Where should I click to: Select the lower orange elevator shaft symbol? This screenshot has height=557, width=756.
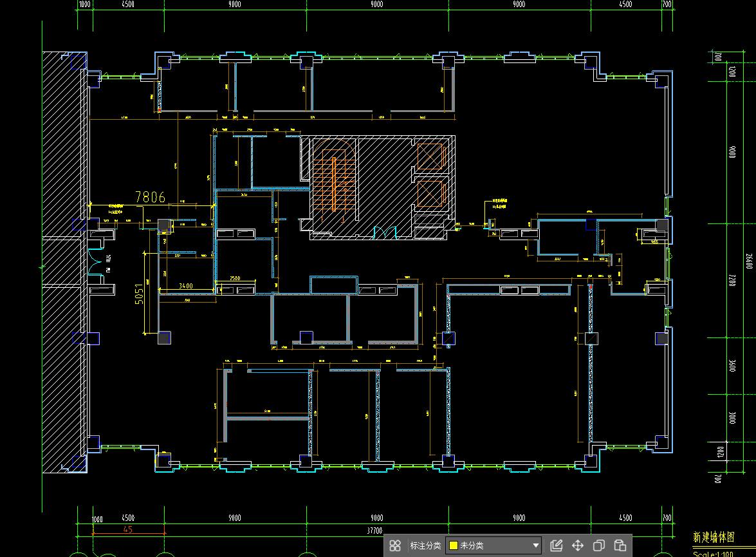430,193
